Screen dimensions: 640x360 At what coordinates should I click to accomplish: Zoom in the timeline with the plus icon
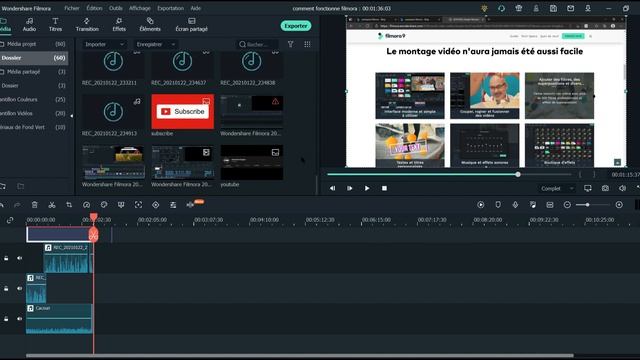coord(619,204)
